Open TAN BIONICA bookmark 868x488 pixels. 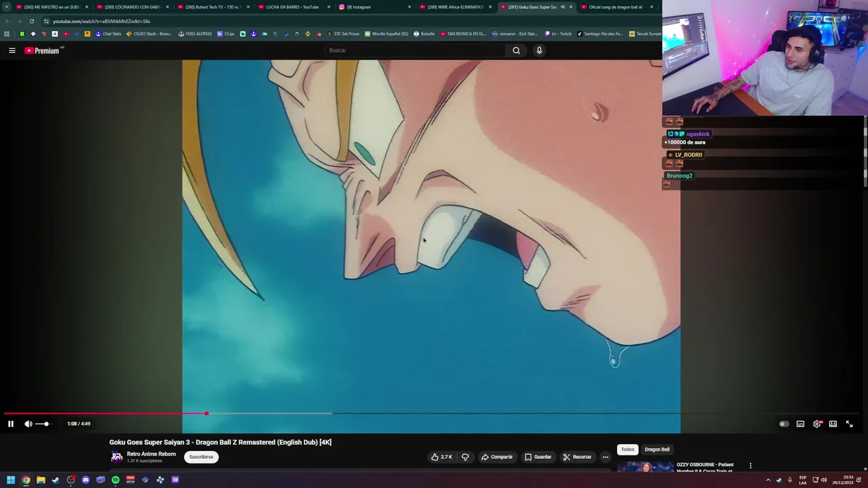pyautogui.click(x=463, y=34)
